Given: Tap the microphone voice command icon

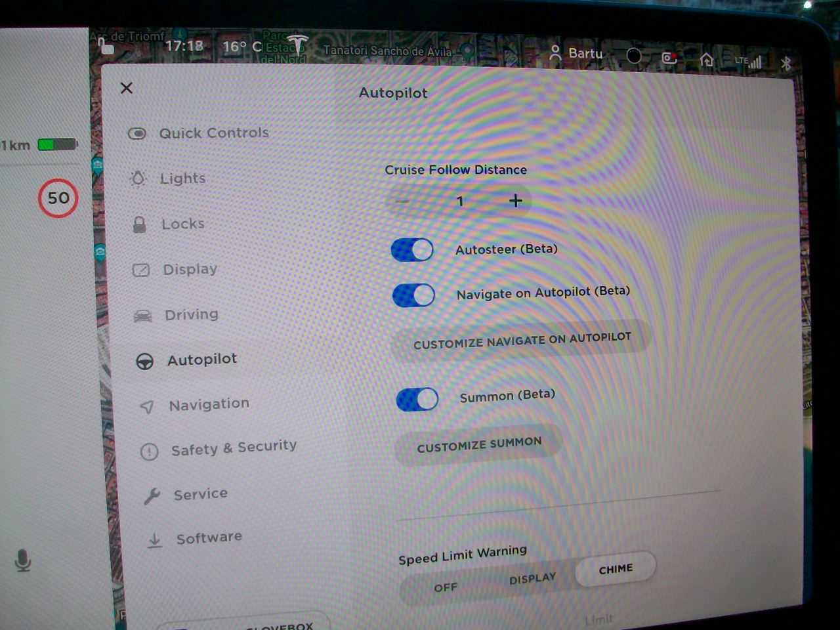Looking at the screenshot, I should tap(23, 561).
